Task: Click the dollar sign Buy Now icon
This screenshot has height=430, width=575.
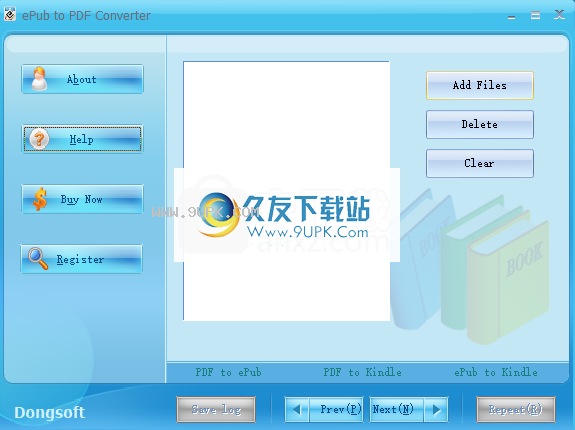Action: [x=40, y=199]
